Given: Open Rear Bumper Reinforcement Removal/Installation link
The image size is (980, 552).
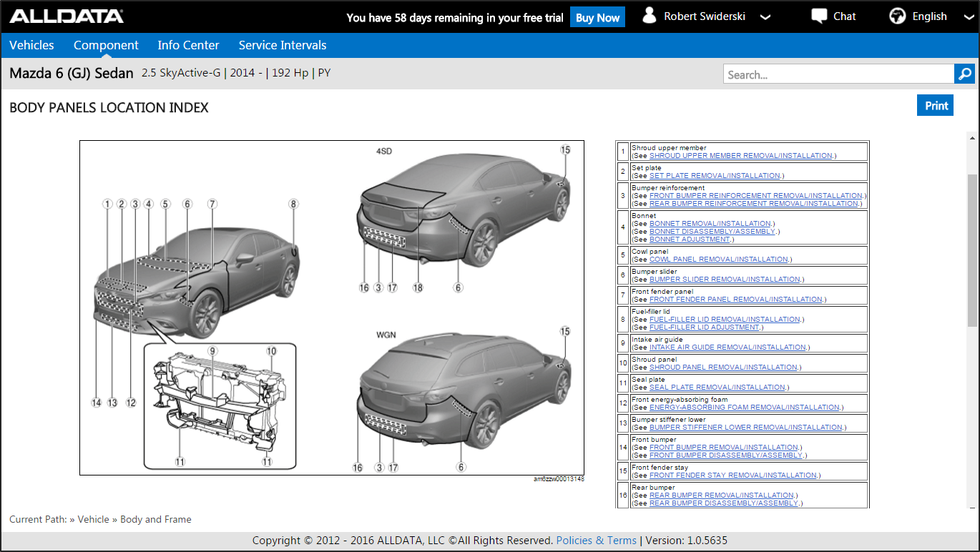Looking at the screenshot, I should pos(754,204).
